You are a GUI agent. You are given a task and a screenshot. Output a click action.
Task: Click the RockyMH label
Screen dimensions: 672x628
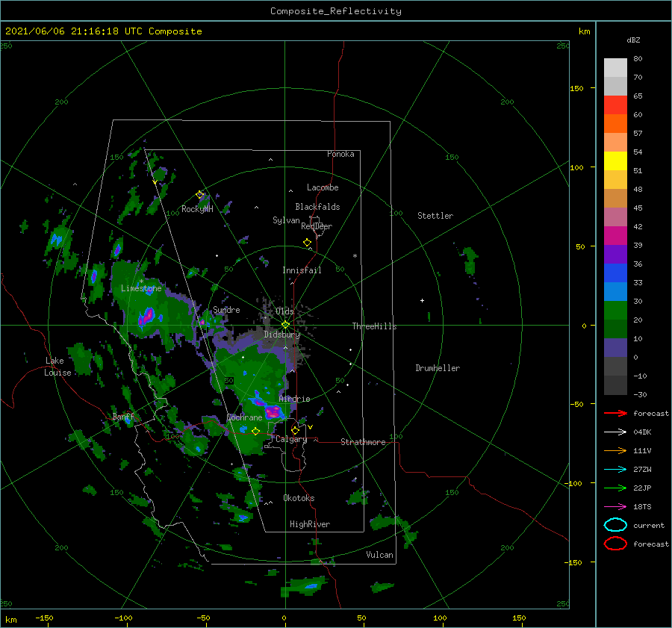[197, 209]
